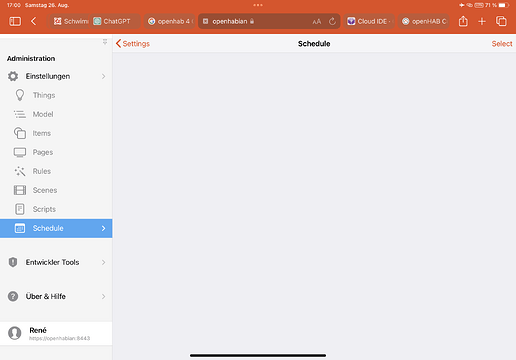Viewport: 516px width, 360px height.
Task: Tap the Select button
Action: [502, 44]
